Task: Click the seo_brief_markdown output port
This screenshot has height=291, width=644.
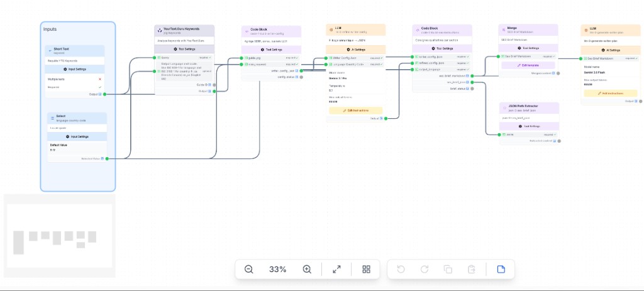Action: (x=472, y=76)
